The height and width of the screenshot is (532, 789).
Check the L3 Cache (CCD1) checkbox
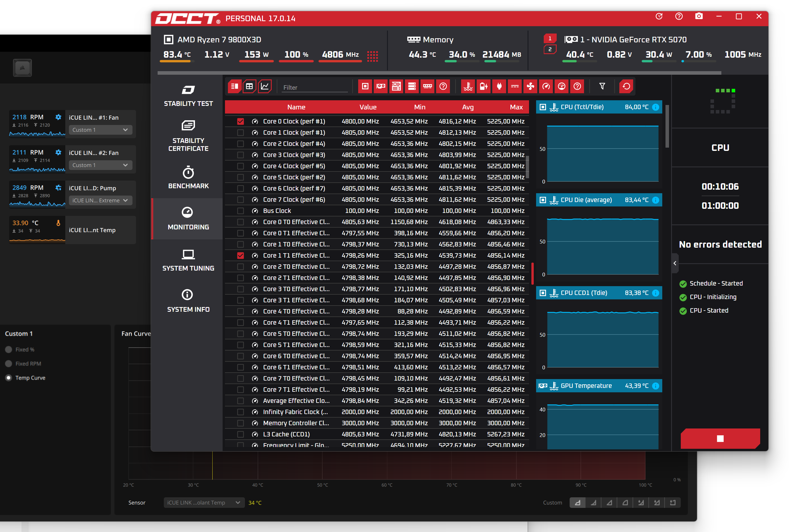(241, 435)
